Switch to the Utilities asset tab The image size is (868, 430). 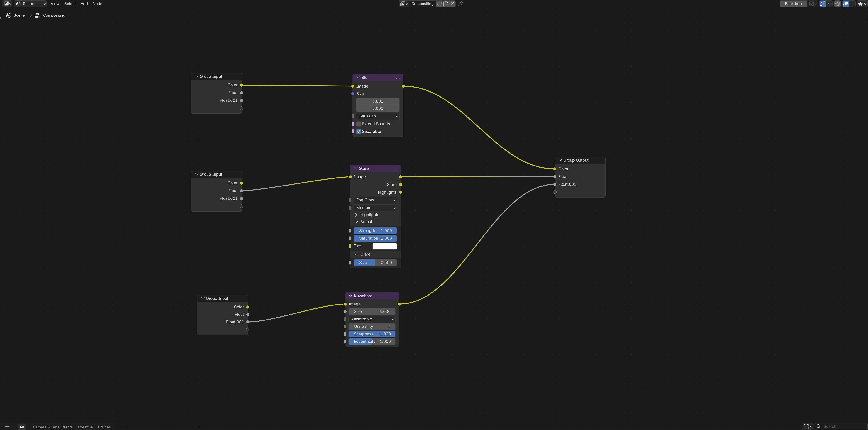(x=104, y=427)
